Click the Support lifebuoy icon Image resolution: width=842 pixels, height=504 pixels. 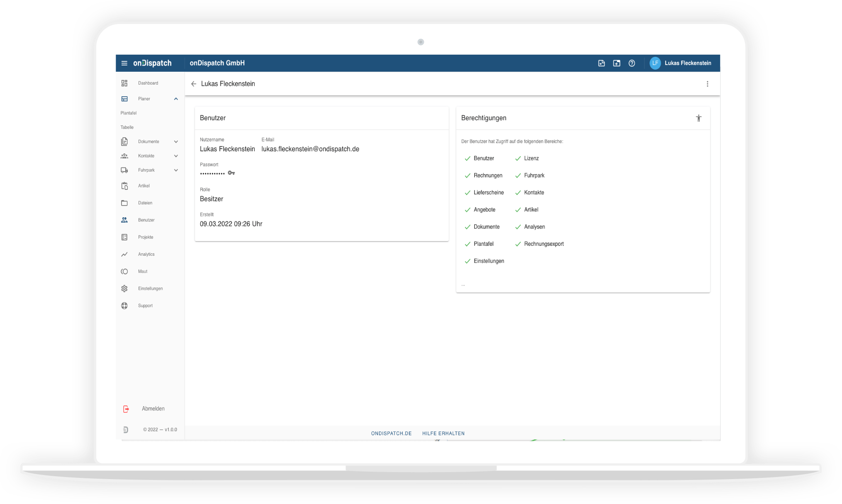click(124, 305)
